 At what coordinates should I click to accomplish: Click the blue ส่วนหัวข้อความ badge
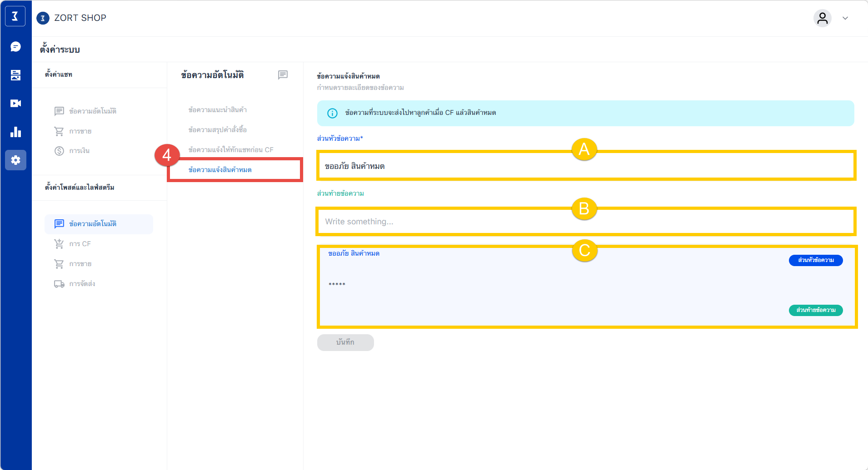[x=815, y=260]
